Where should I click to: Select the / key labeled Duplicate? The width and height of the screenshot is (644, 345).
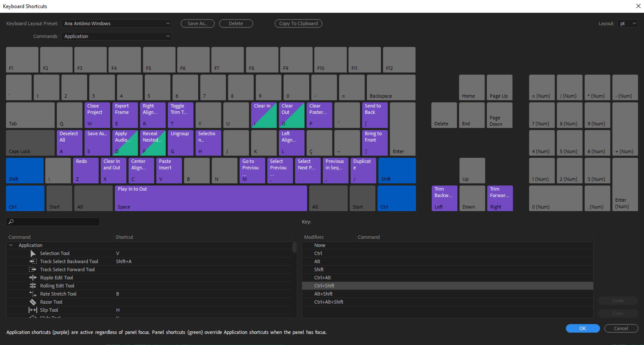tap(363, 171)
